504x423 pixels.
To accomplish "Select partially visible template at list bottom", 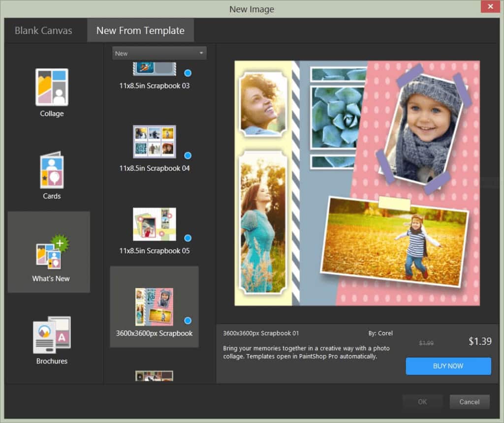I will (x=154, y=376).
